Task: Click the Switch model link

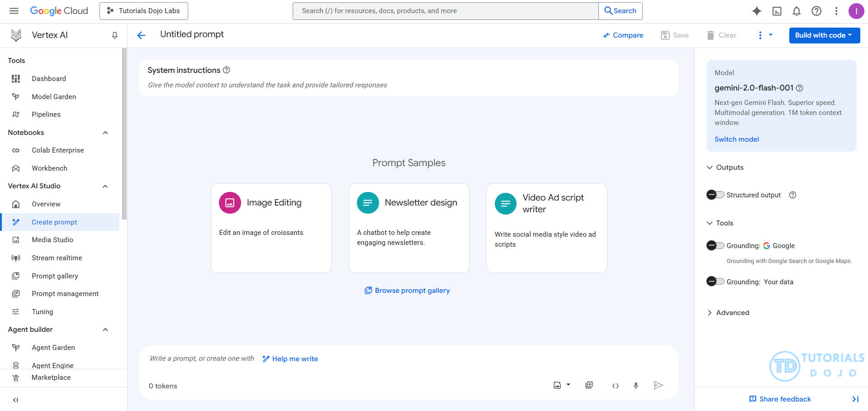Action: [736, 139]
